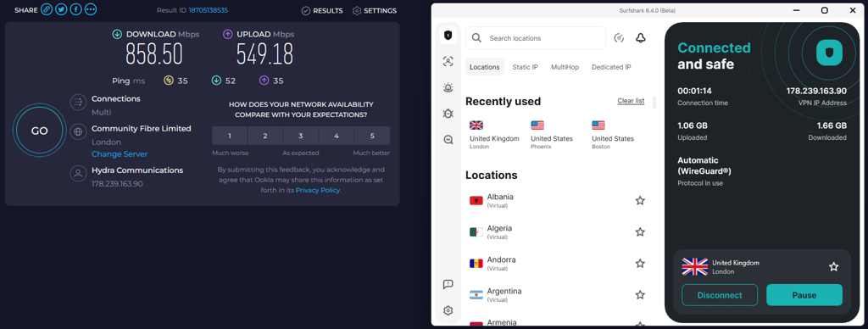Minimize the Surfshark window
This screenshot has width=868, height=329.
click(x=797, y=10)
